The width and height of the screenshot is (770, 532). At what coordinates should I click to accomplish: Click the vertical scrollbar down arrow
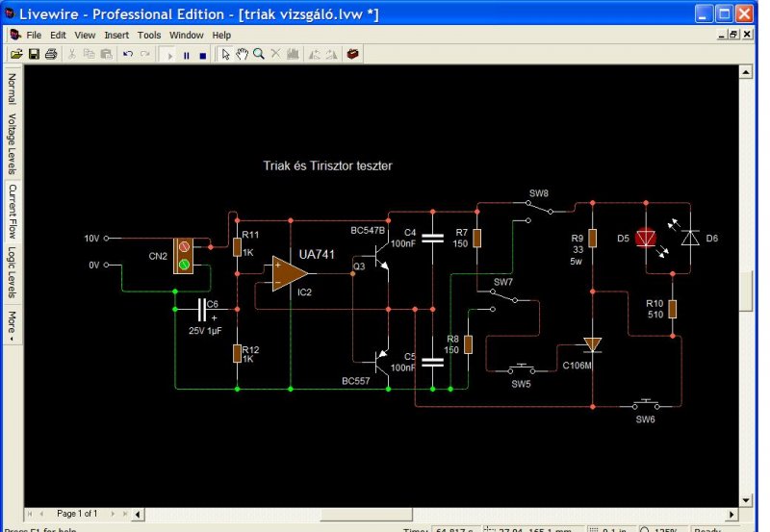(745, 500)
